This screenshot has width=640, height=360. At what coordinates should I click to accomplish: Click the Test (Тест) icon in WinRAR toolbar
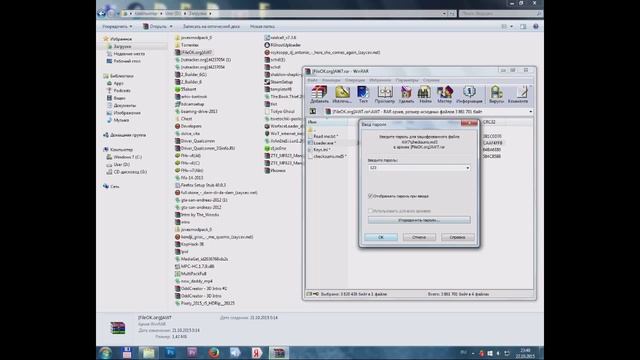pos(363,94)
